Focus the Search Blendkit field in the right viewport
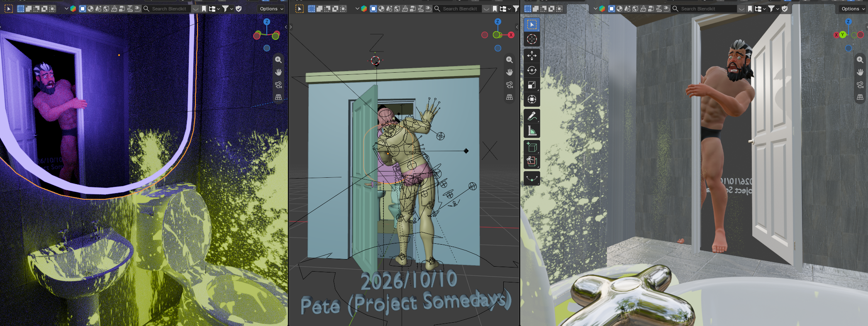Screen dimensions: 868x326 [704, 9]
